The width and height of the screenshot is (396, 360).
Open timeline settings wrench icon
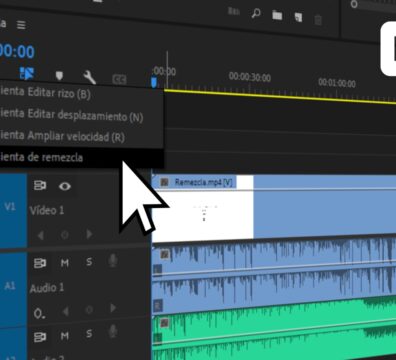click(89, 77)
